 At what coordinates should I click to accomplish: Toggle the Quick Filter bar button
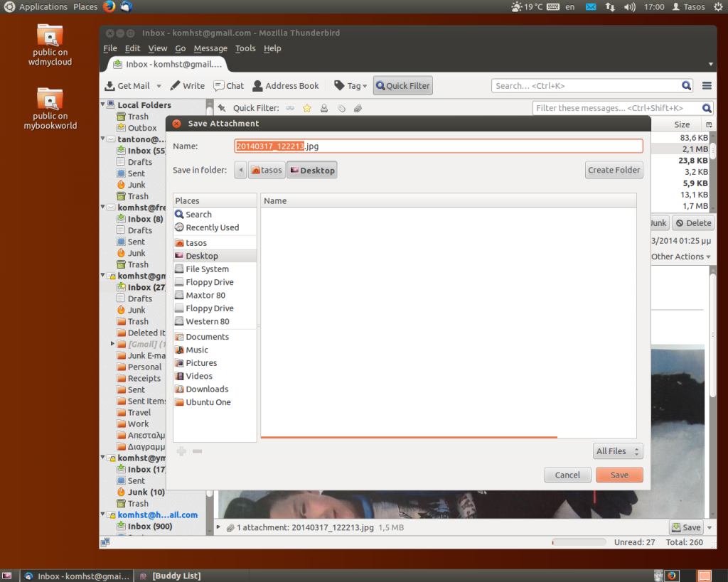[x=402, y=86]
